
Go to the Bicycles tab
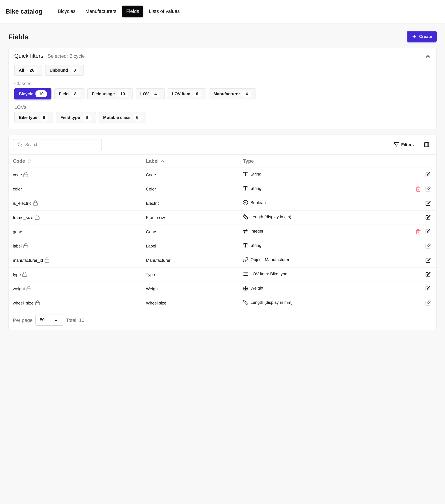click(x=67, y=11)
